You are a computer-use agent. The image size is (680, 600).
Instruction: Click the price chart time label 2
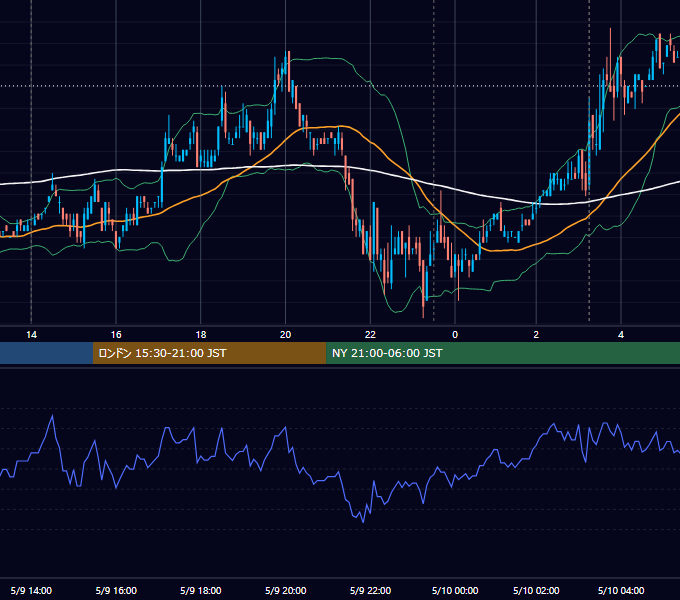tap(536, 335)
